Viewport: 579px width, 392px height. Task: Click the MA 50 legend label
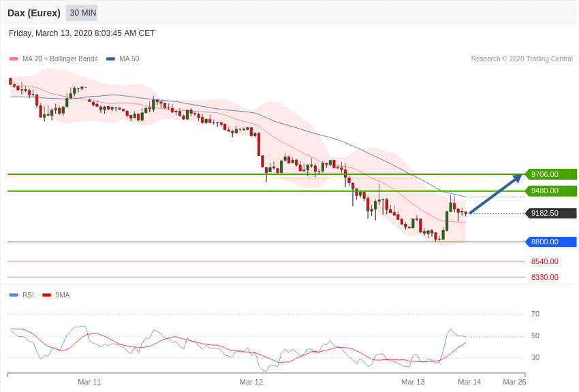tap(129, 59)
